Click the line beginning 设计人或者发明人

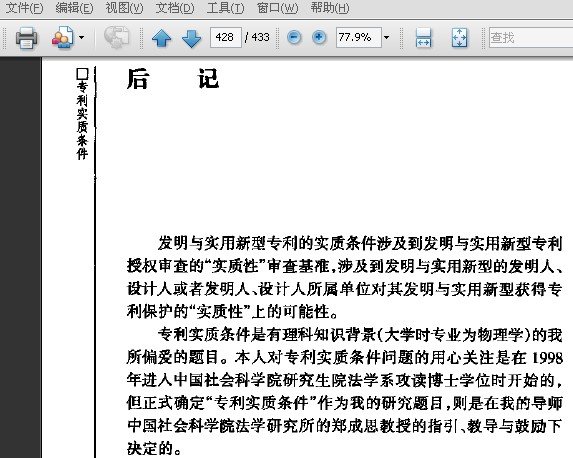344,289
